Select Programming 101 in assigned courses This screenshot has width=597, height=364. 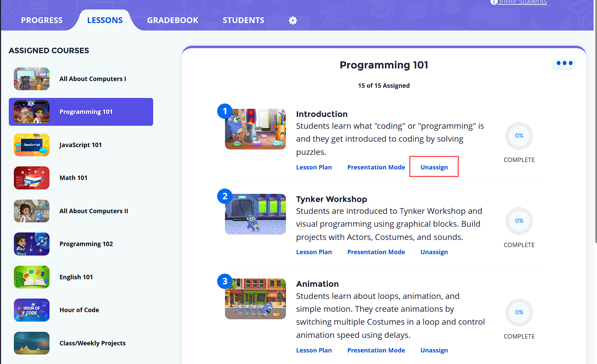pyautogui.click(x=81, y=112)
